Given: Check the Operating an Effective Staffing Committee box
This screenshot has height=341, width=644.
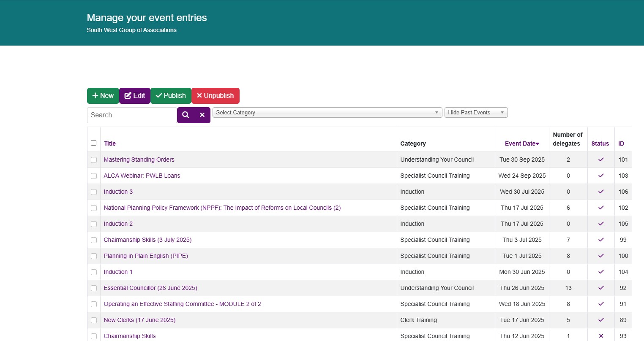Looking at the screenshot, I should pyautogui.click(x=94, y=304).
